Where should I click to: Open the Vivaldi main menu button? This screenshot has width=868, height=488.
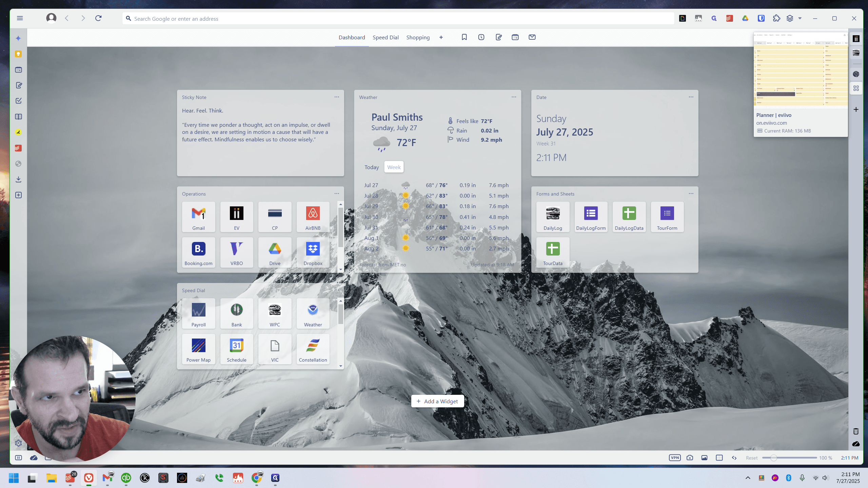[x=20, y=18]
